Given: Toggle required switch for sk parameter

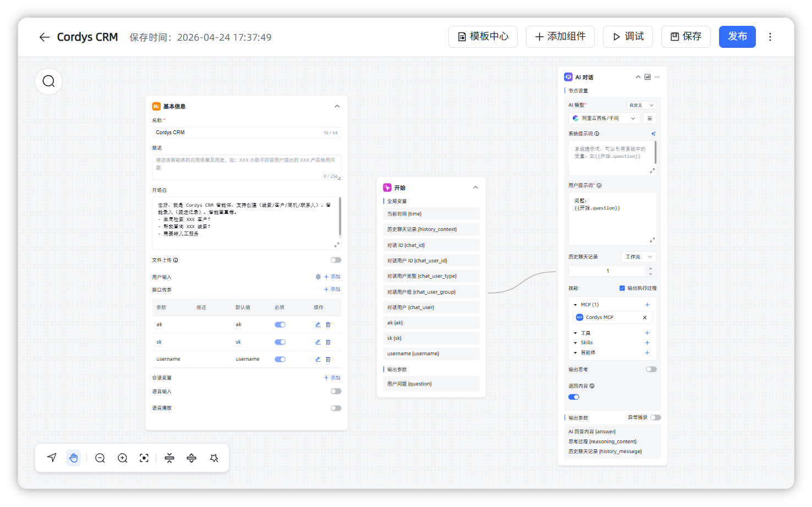Looking at the screenshot, I should 280,342.
